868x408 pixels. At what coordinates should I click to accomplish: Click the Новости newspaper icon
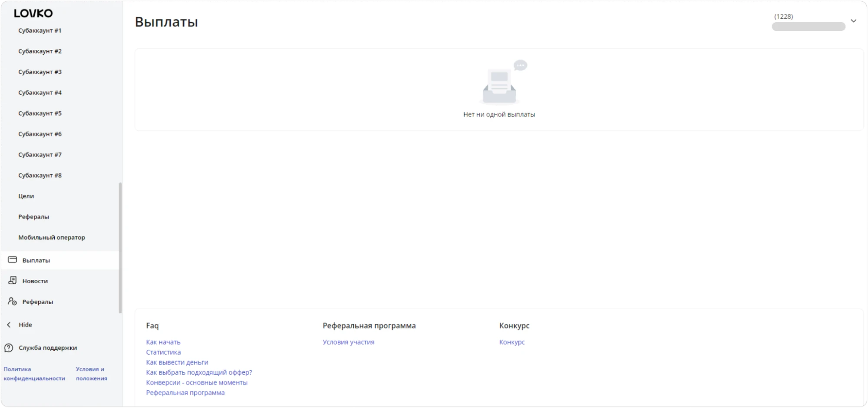coord(13,281)
